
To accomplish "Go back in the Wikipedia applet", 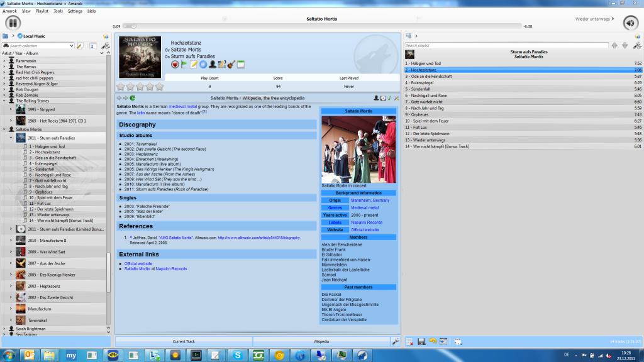I will click(119, 98).
